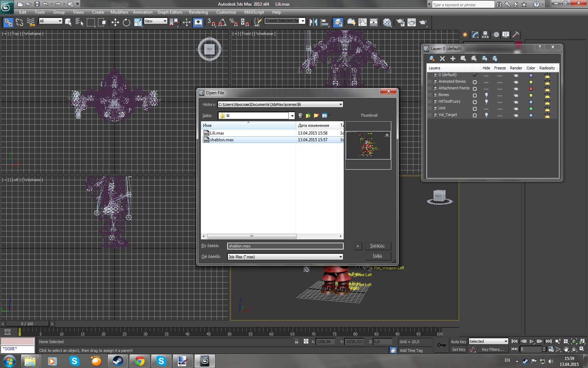Open the Modifiers menu
Image resolution: width=588 pixels, height=368 pixels.
click(x=119, y=12)
